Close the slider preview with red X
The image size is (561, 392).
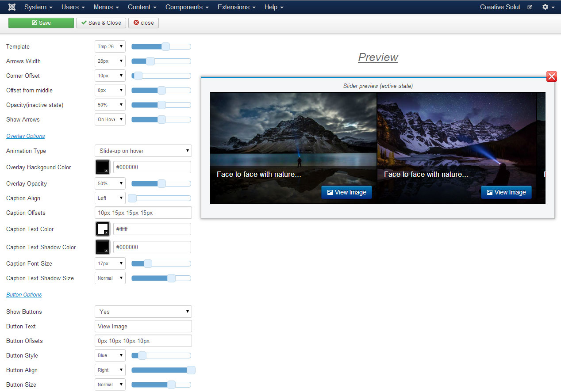point(552,76)
